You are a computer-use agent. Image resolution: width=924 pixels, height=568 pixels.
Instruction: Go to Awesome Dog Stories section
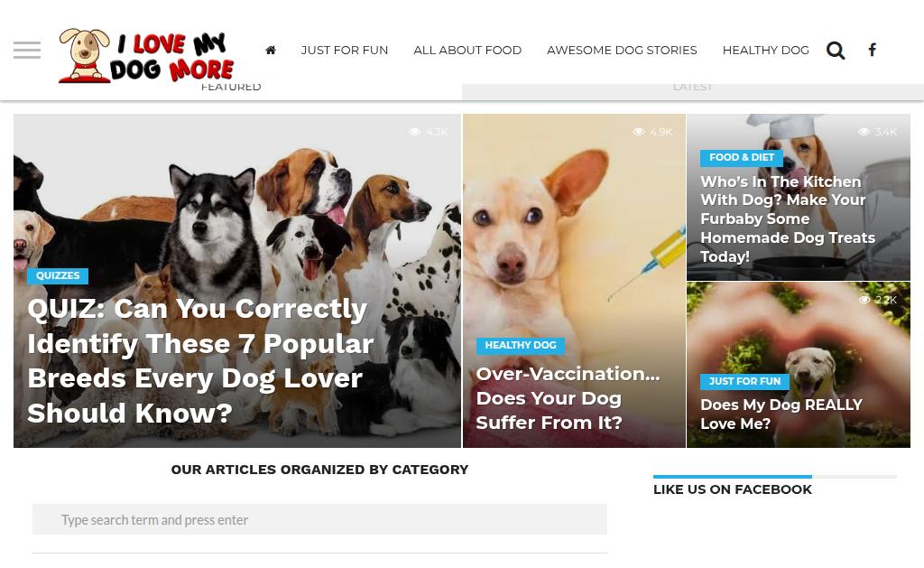[622, 51]
